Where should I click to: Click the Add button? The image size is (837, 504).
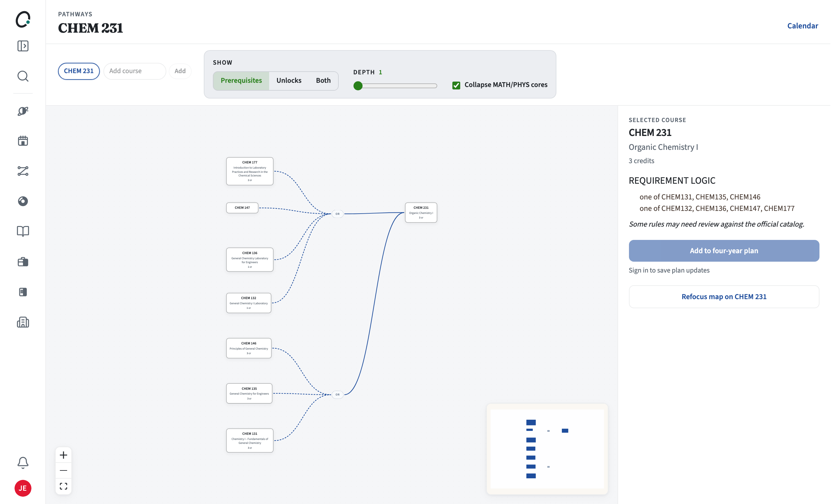click(180, 71)
